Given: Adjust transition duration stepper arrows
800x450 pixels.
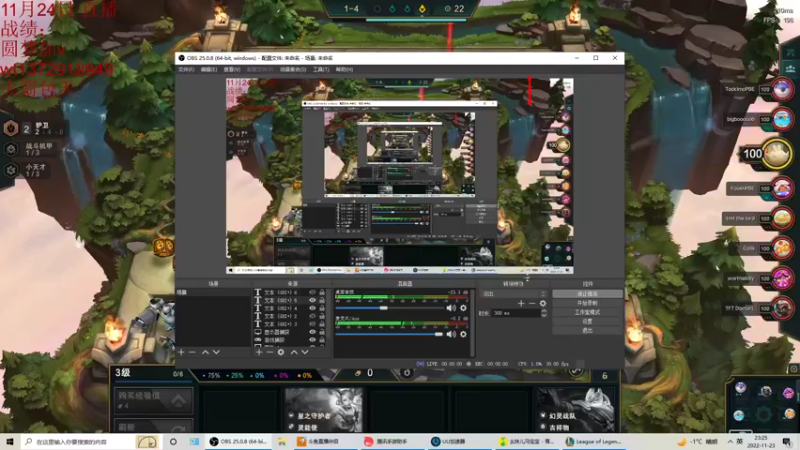Looking at the screenshot, I should click(x=544, y=313).
